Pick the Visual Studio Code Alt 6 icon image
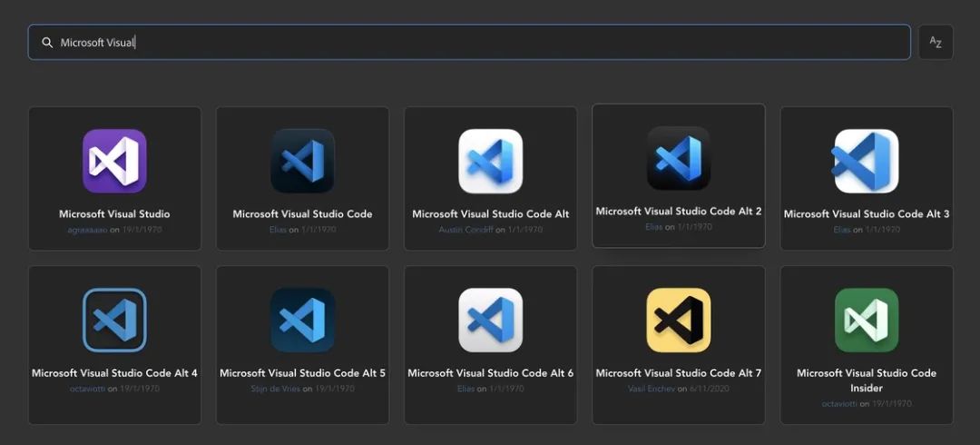980x445 pixels. pos(490,320)
